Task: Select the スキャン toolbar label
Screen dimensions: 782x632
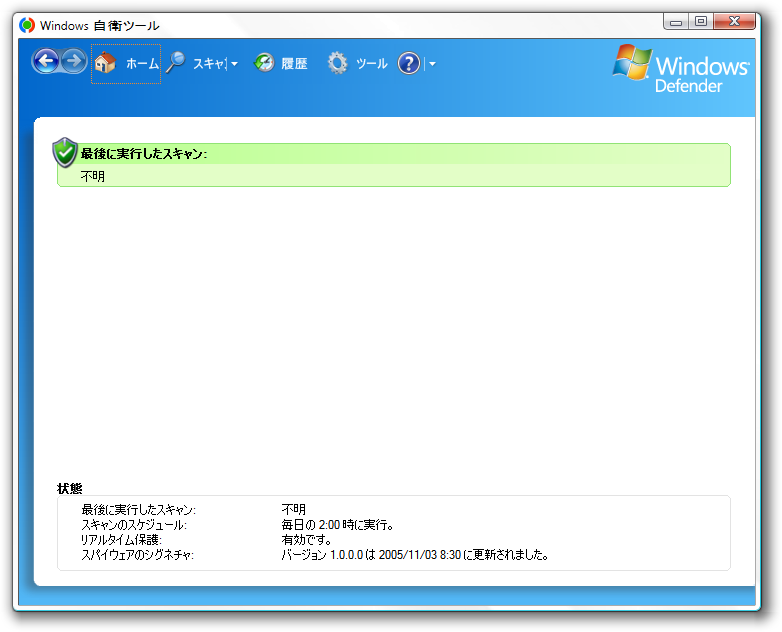Action: point(210,64)
